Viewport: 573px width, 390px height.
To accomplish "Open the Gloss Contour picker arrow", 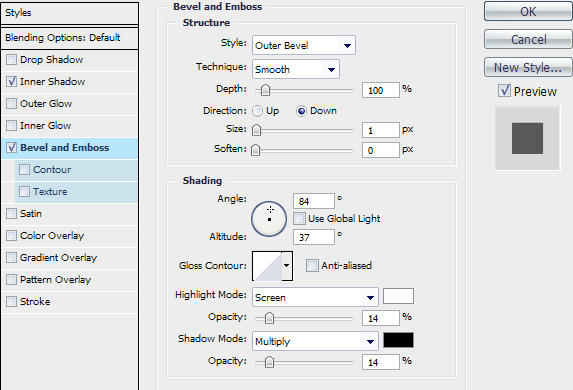I will 287,266.
